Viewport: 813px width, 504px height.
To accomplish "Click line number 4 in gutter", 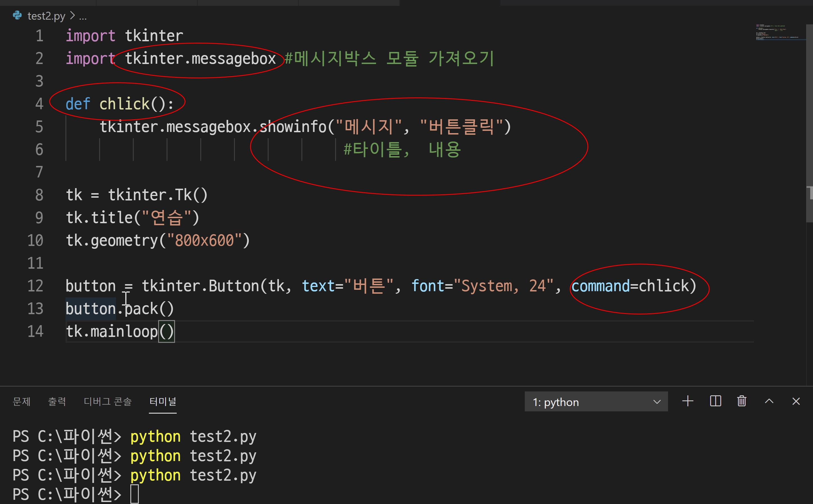I will tap(39, 104).
